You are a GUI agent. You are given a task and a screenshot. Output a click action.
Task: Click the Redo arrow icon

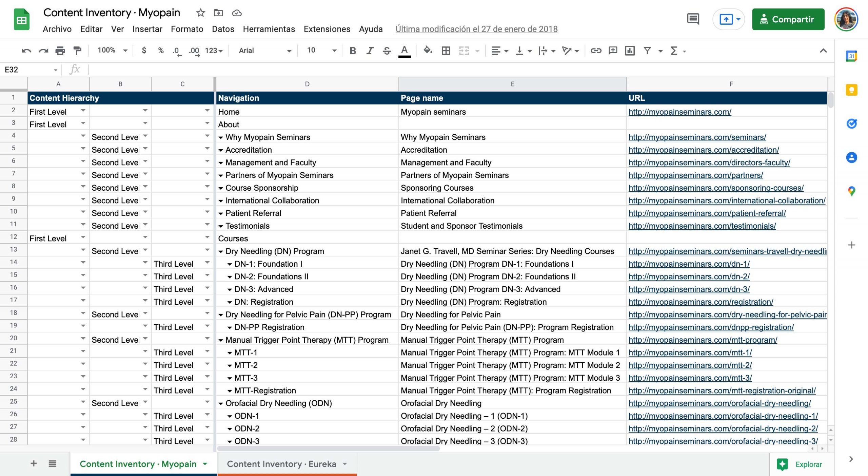[43, 51]
